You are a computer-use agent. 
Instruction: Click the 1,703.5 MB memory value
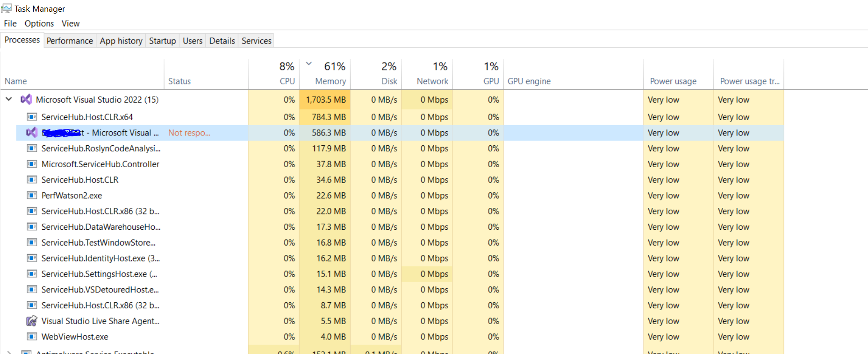[326, 99]
